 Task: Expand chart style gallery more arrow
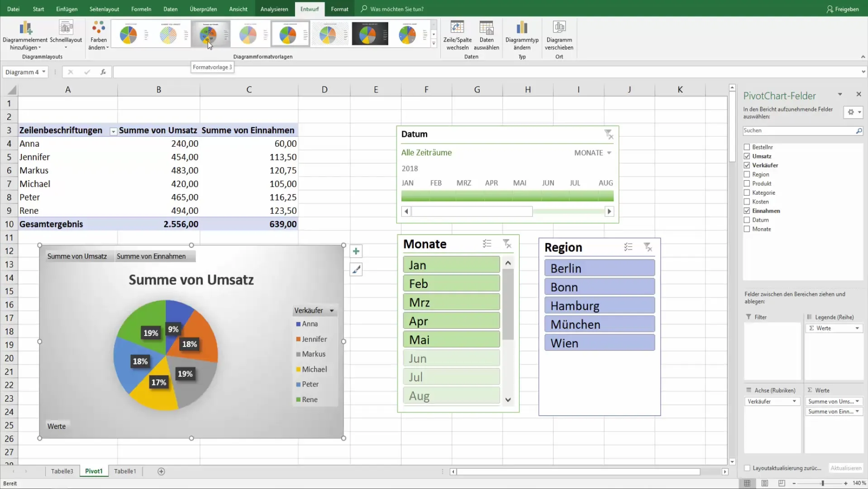(434, 44)
